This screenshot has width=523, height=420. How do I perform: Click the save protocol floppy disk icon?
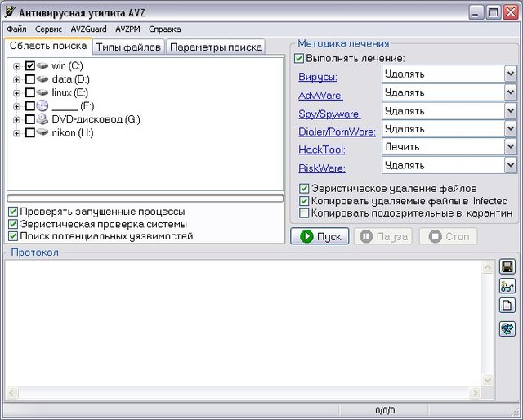click(x=507, y=267)
